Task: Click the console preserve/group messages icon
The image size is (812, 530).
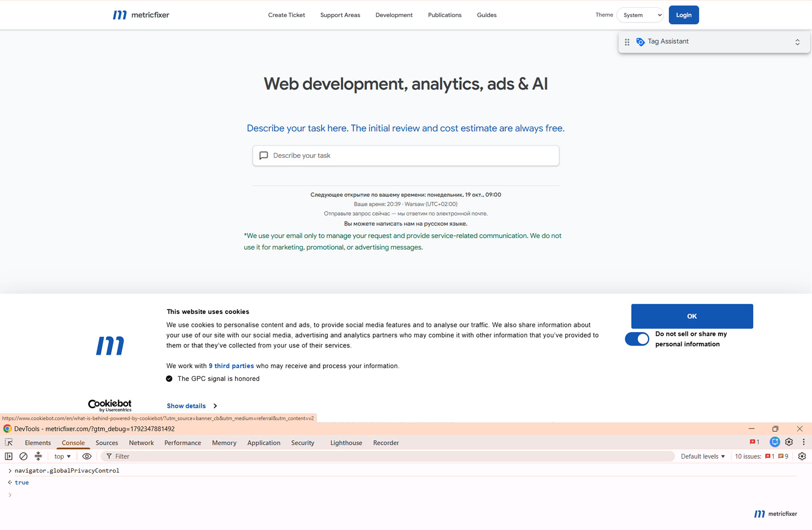Action: pyautogui.click(x=38, y=456)
